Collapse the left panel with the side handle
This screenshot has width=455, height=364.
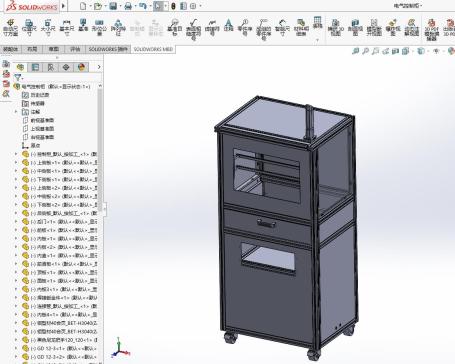(x=105, y=209)
